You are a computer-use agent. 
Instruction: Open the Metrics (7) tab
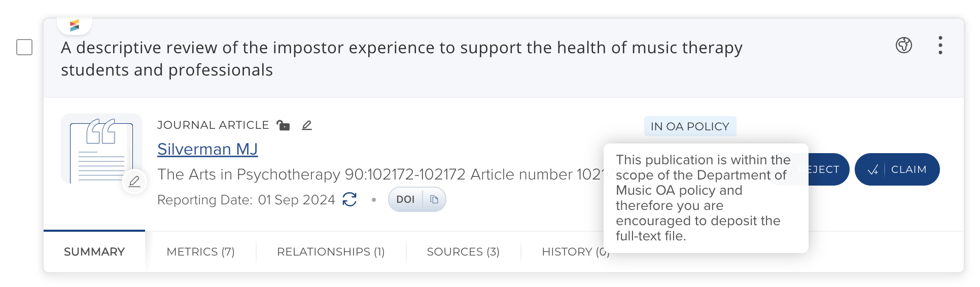[200, 252]
